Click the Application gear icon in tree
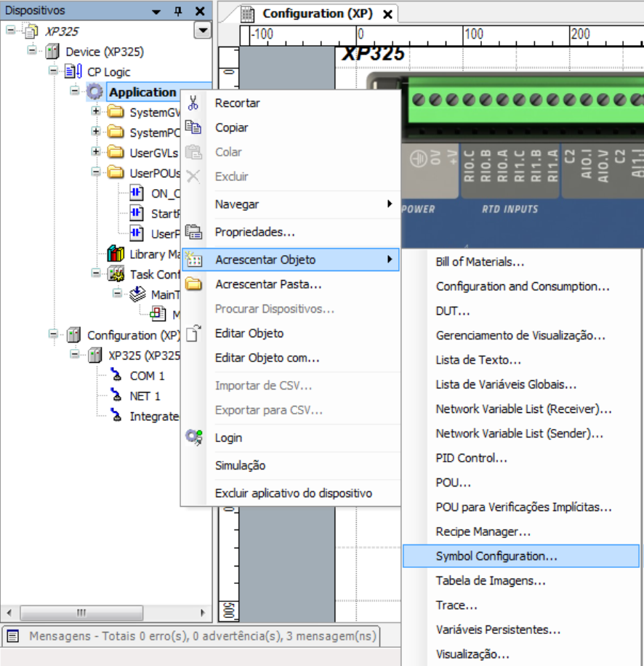 pos(94,92)
